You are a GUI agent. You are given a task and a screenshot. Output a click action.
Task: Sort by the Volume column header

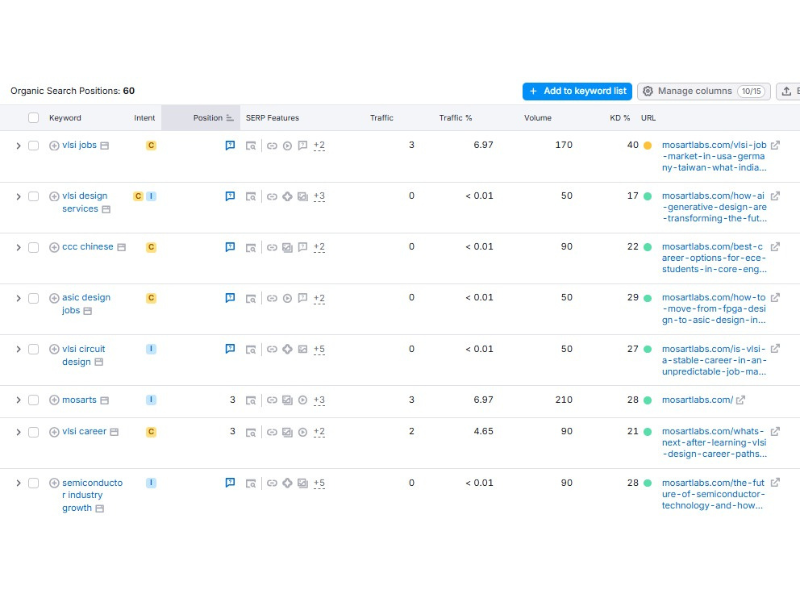pyautogui.click(x=537, y=118)
